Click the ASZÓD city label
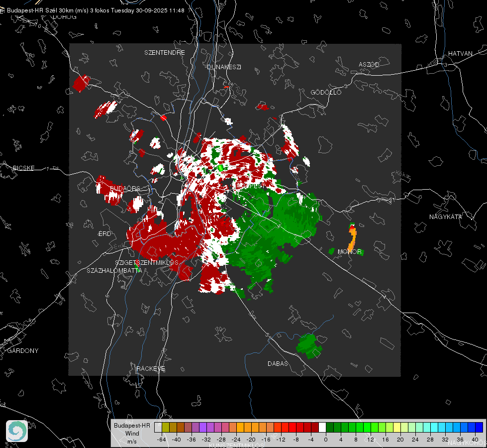The width and height of the screenshot is (487, 448). click(x=369, y=64)
